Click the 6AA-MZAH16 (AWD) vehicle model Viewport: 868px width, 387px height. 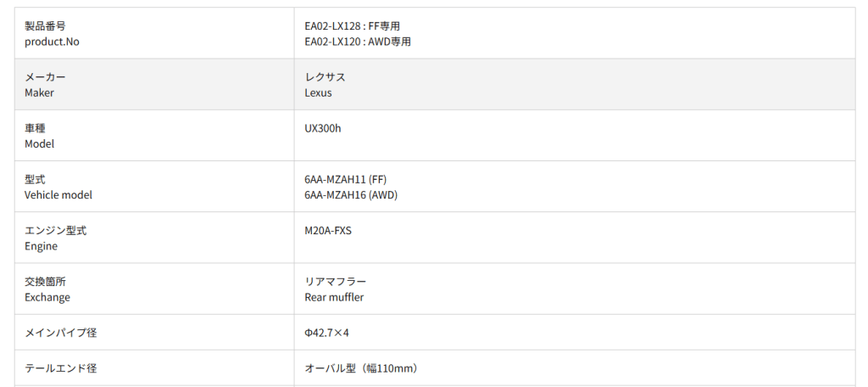tap(351, 194)
